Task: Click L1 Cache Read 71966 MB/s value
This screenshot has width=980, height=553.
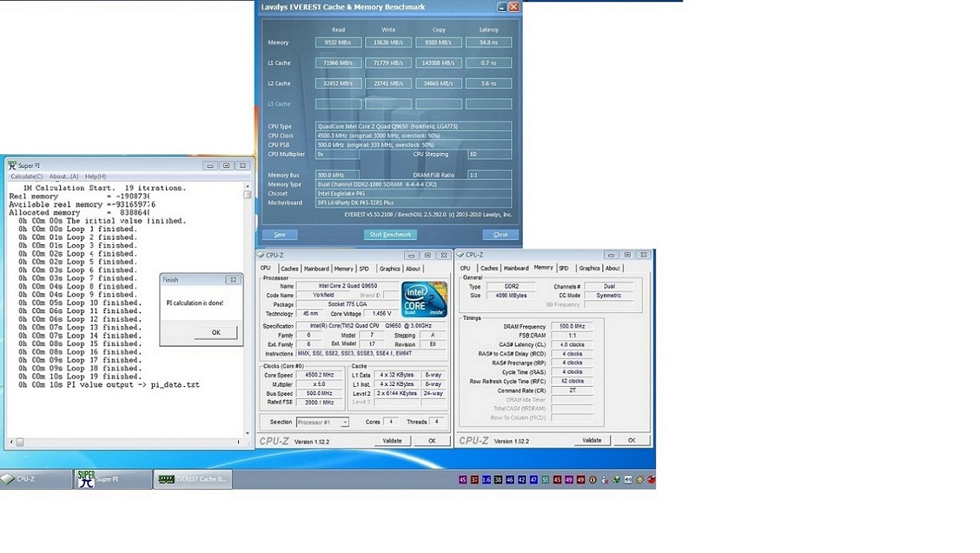Action: click(338, 63)
